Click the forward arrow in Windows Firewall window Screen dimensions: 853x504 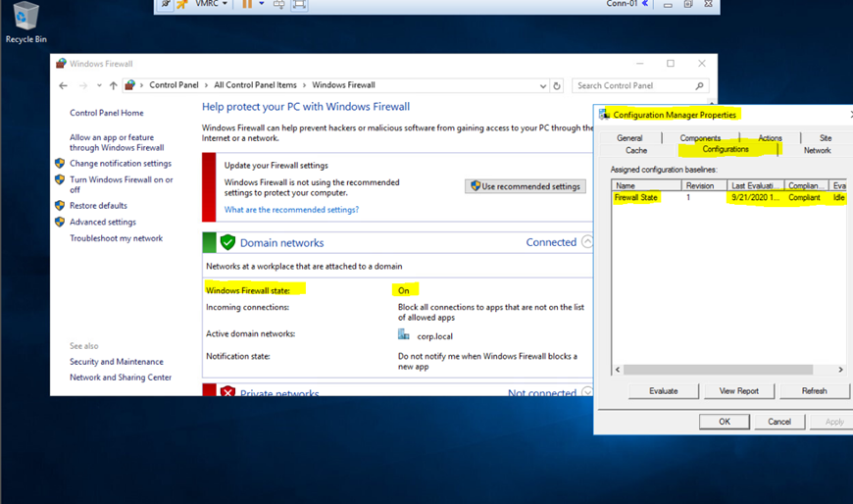coord(82,85)
